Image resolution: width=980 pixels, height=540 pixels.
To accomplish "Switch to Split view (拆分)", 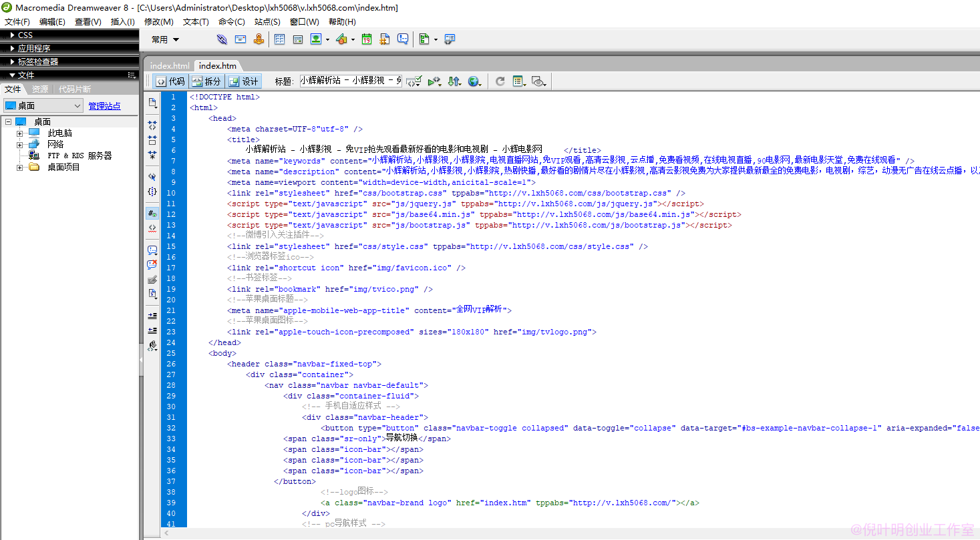I will (x=206, y=81).
